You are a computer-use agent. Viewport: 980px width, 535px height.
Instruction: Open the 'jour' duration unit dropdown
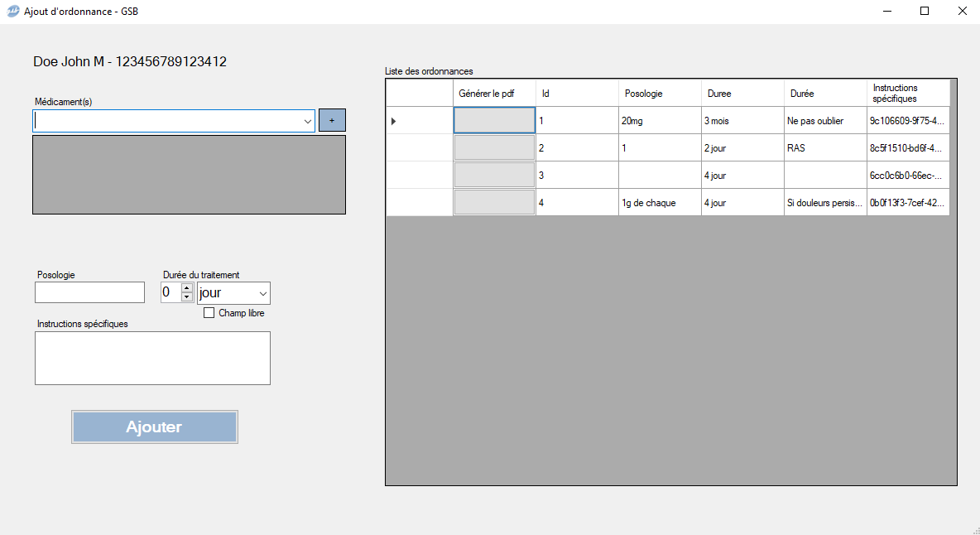[262, 292]
